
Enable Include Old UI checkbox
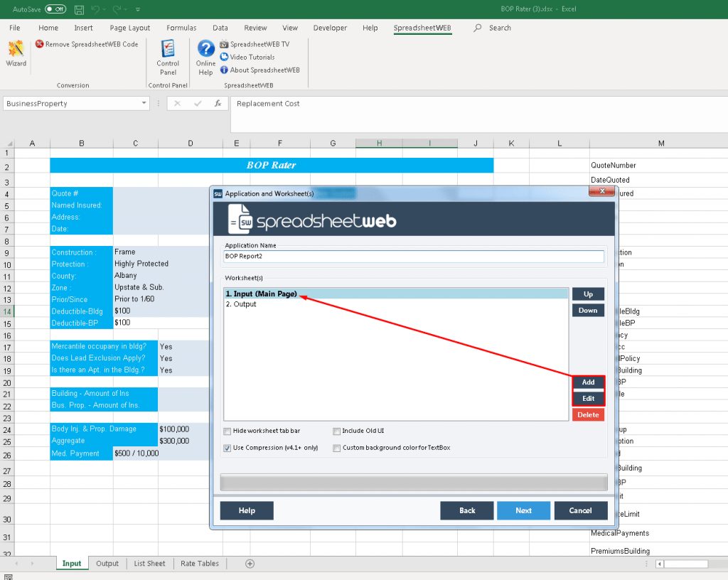coord(337,431)
